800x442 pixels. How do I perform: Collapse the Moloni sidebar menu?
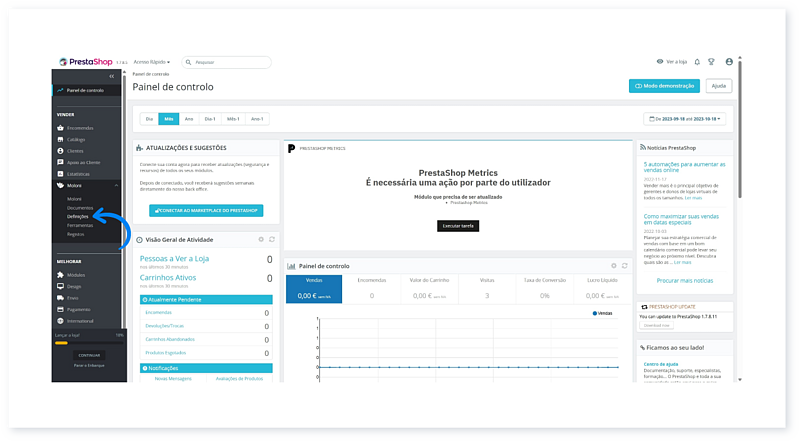116,185
